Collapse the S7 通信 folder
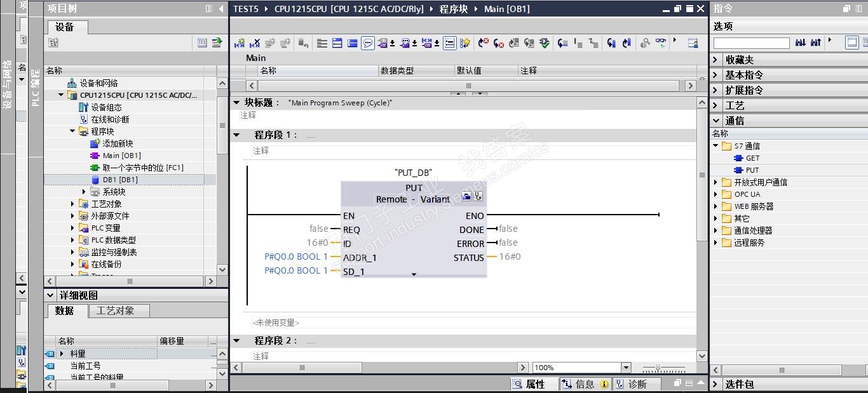Image resolution: width=868 pixels, height=393 pixels. pyautogui.click(x=716, y=146)
